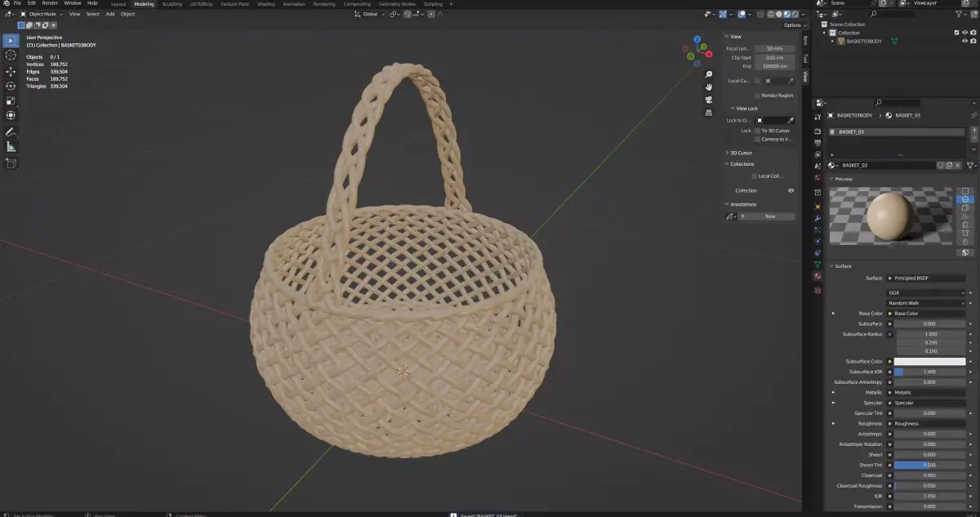Activate the Transform tool
Screen dimensions: 980x517
pyautogui.click(x=11, y=115)
